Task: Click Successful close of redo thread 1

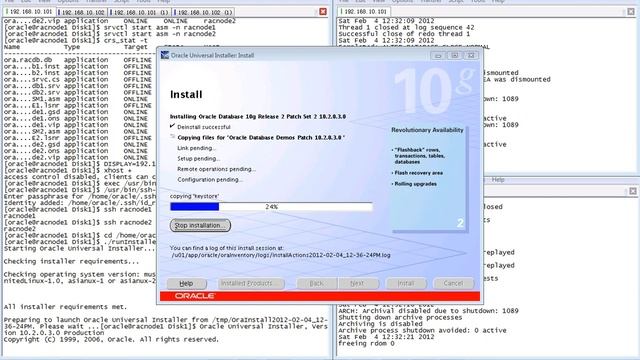Action: click(x=404, y=34)
